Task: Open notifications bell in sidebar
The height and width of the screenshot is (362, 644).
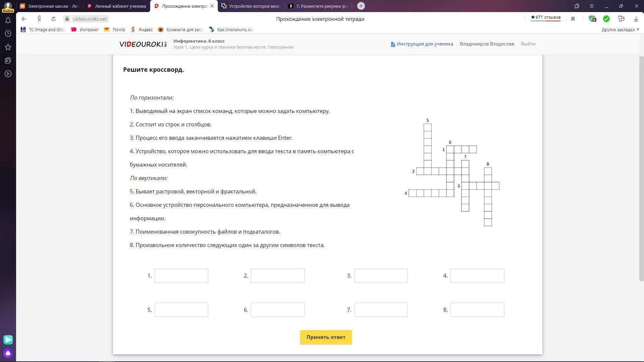Action: [8, 20]
